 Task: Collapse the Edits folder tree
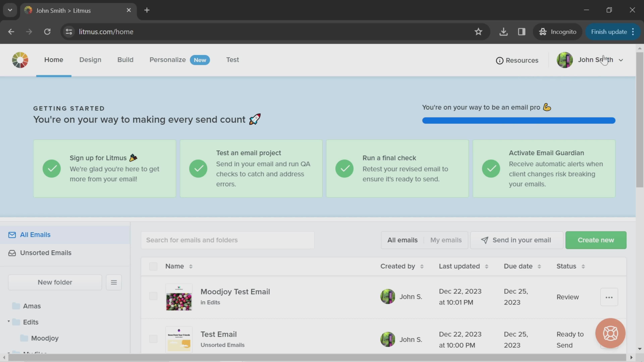9,321
